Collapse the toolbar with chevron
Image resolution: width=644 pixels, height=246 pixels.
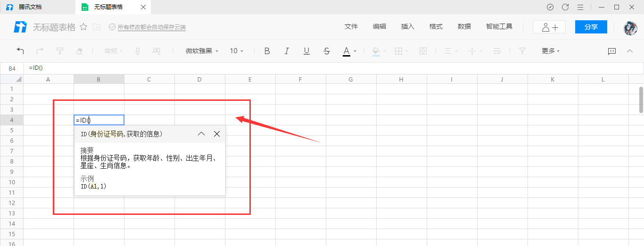coord(630,51)
